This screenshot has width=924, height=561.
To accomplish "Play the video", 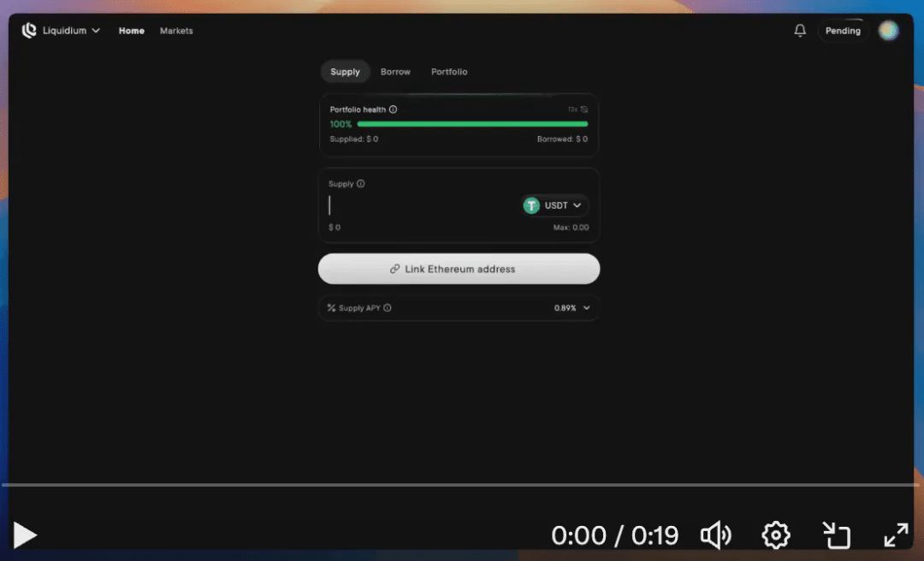I will pyautogui.click(x=25, y=535).
